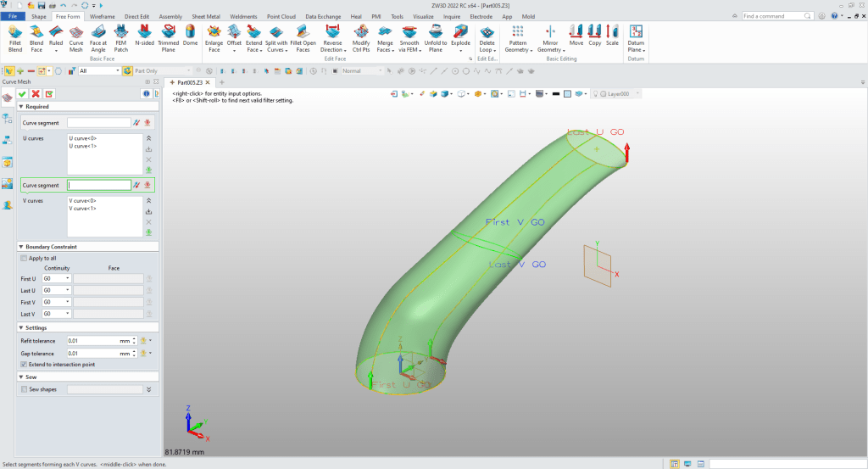Open the Last V continuity dropdown
Screen dimensions: 868x469
[57, 314]
